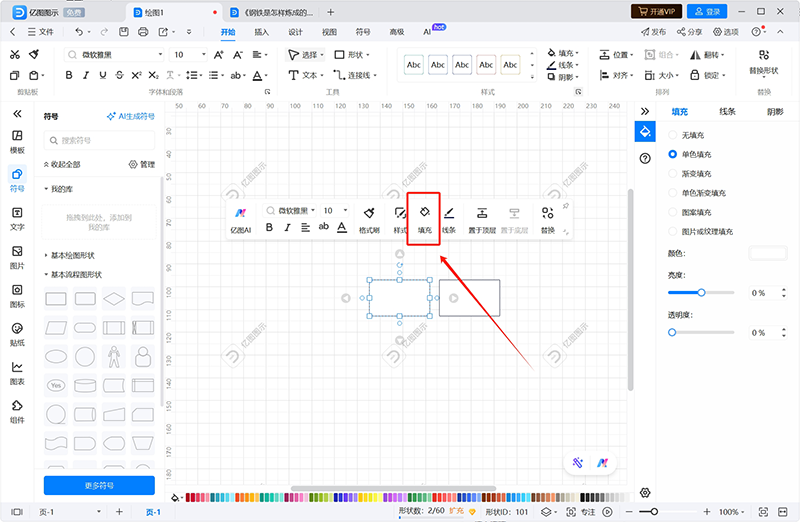Open the 符号 ribbon tab
This screenshot has height=522, width=800.
(363, 32)
